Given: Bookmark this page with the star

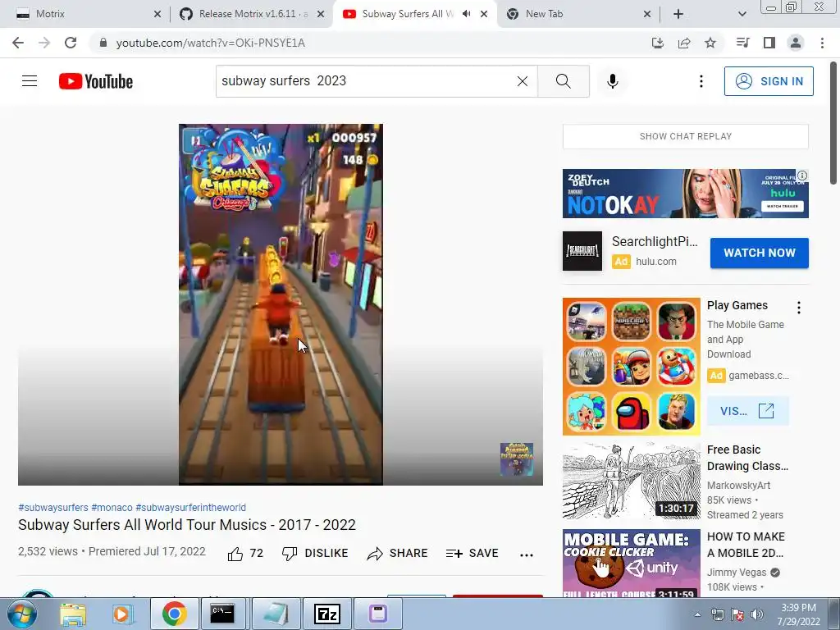Looking at the screenshot, I should point(710,43).
